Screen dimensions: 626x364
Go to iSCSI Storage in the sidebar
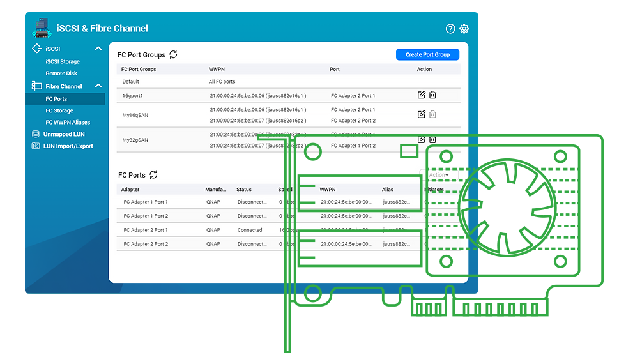pyautogui.click(x=63, y=62)
